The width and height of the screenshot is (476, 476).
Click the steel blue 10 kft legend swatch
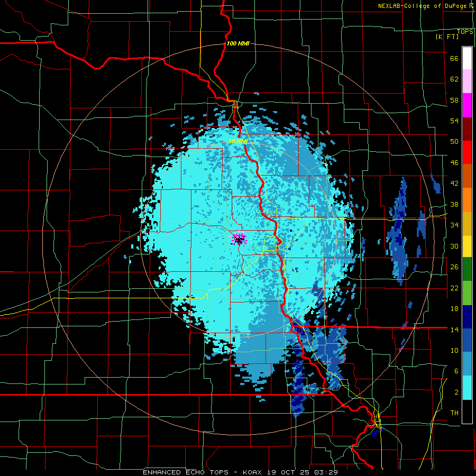pos(467,364)
